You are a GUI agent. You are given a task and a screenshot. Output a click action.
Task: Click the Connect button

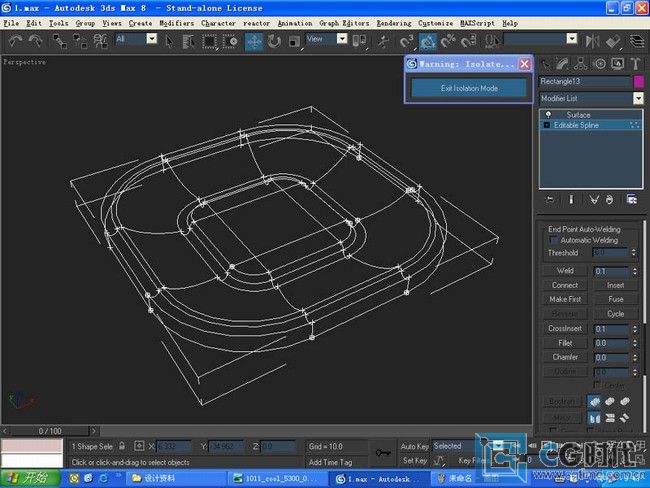[565, 285]
